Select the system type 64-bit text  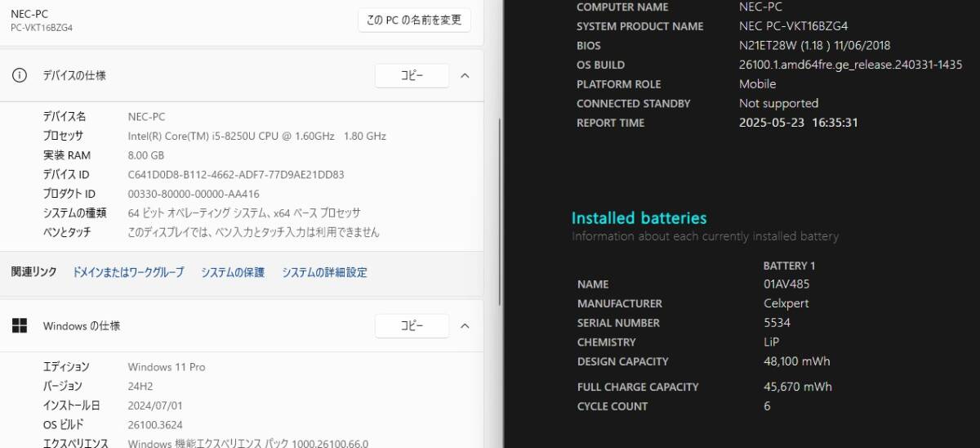point(244,213)
